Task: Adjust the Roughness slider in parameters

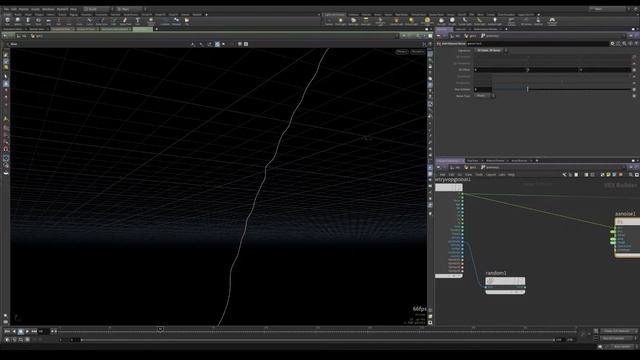Action: pyautogui.click(x=561, y=89)
